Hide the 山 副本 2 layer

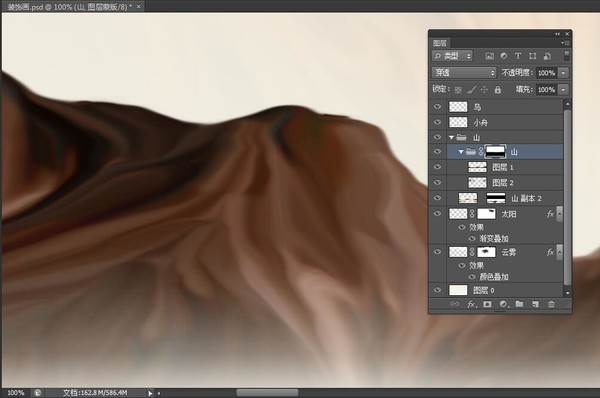pyautogui.click(x=438, y=198)
